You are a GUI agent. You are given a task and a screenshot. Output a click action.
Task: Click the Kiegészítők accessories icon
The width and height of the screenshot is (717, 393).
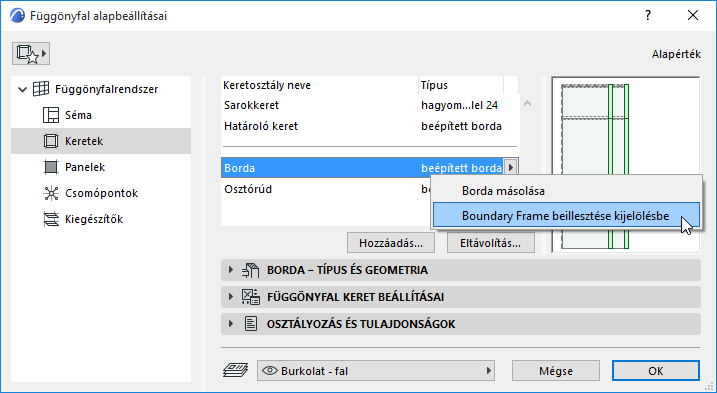coord(51,219)
